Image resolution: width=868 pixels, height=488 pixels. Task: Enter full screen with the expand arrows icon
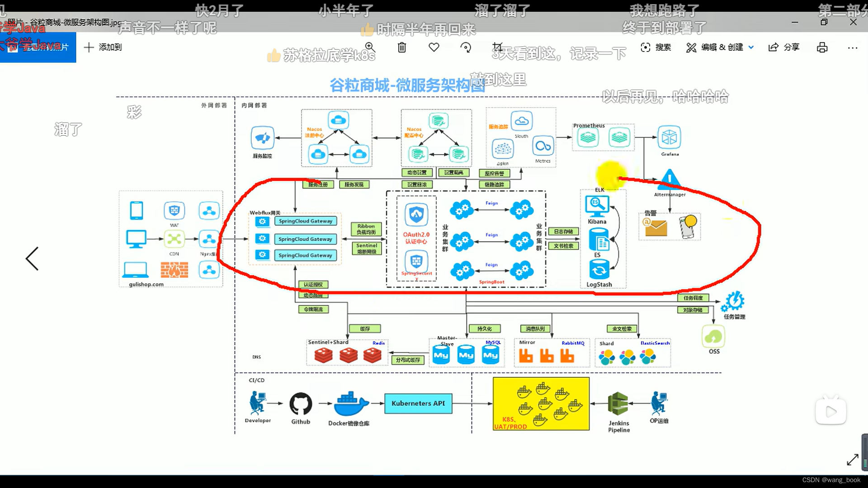coord(852,460)
